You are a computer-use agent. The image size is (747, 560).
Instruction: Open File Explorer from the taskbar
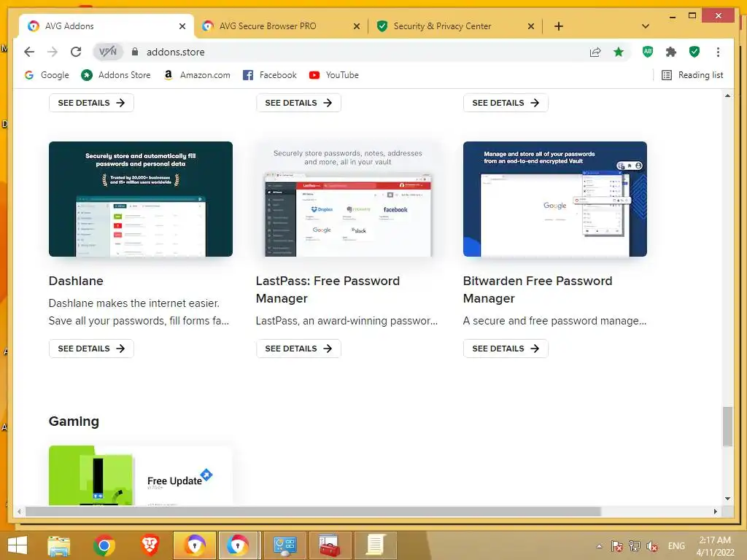pyautogui.click(x=59, y=545)
